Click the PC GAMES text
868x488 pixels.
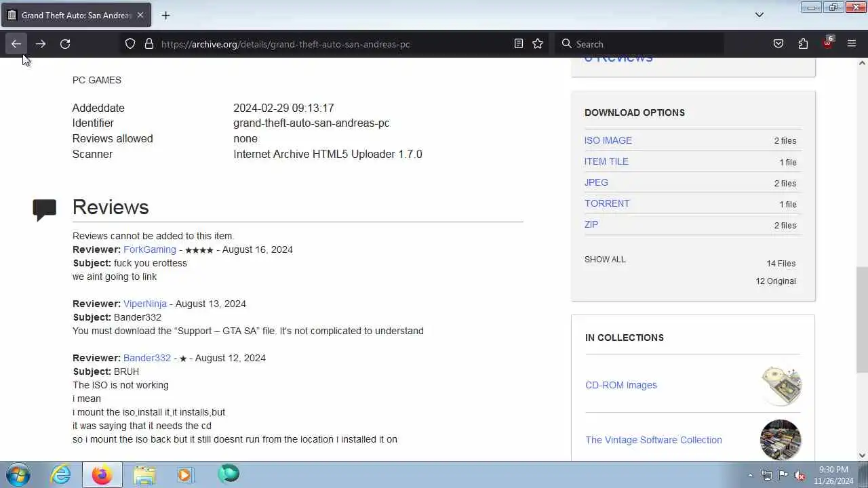click(x=97, y=80)
